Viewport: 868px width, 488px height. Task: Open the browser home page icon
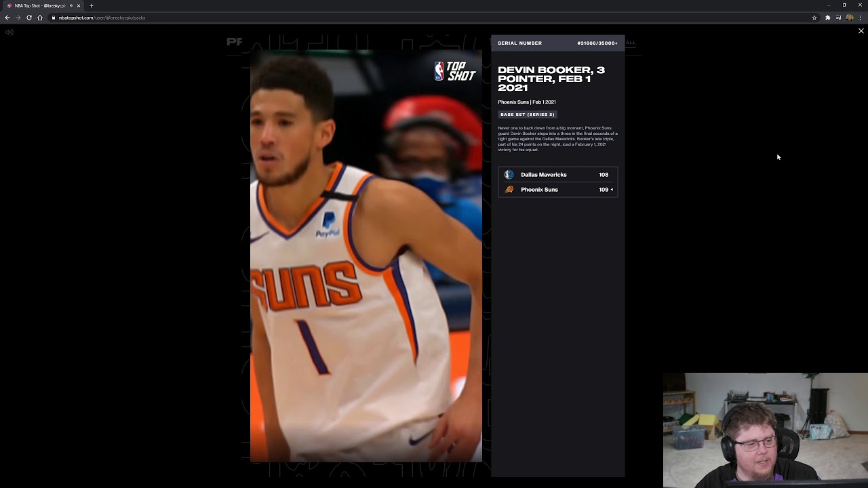(40, 18)
